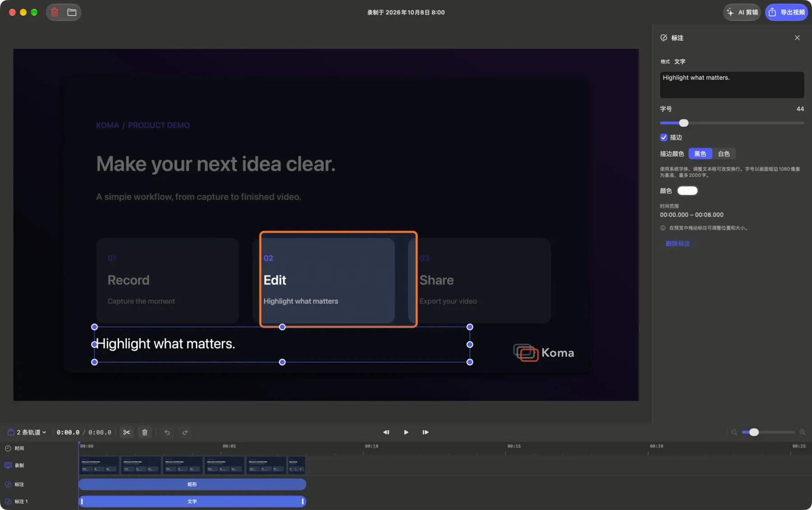Click the last recording thumbnail clip

click(x=297, y=465)
